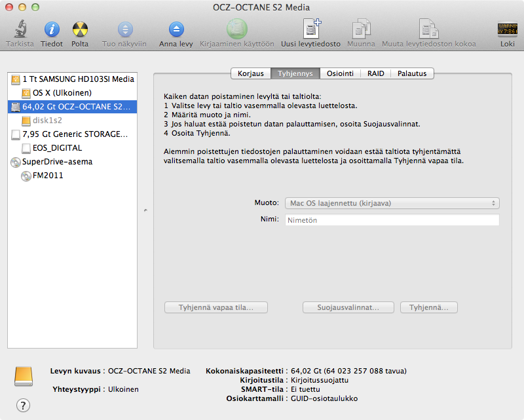The width and height of the screenshot is (524, 420).
Task: Open the Muoto format dropdown
Action: point(392,203)
